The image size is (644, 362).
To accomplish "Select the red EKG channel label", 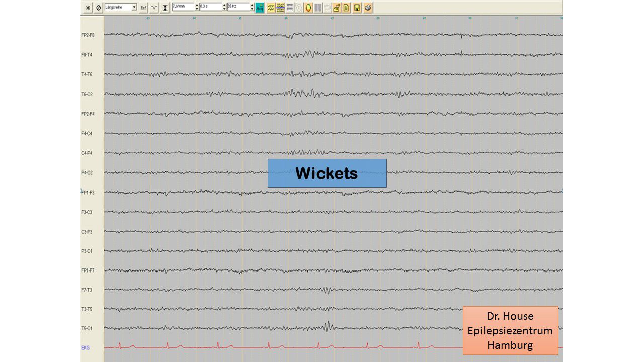I will pos(86,348).
